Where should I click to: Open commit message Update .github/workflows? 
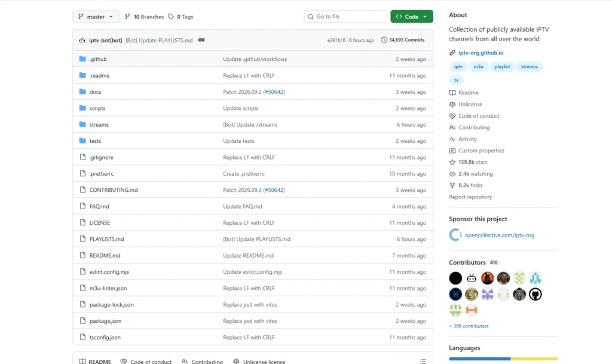(x=255, y=59)
